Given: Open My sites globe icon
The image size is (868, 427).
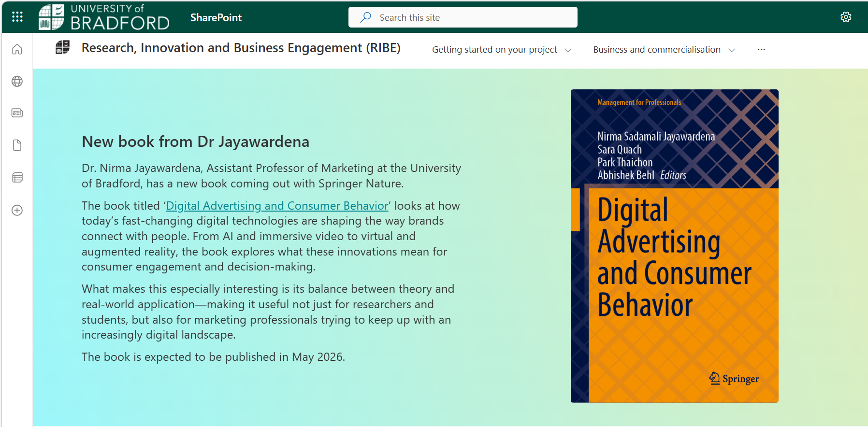Looking at the screenshot, I should pos(17,81).
